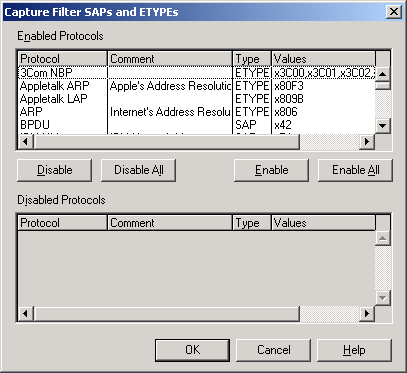The width and height of the screenshot is (407, 373).
Task: Click Disabled Protocols list Protocol column header
Action: click(63, 223)
